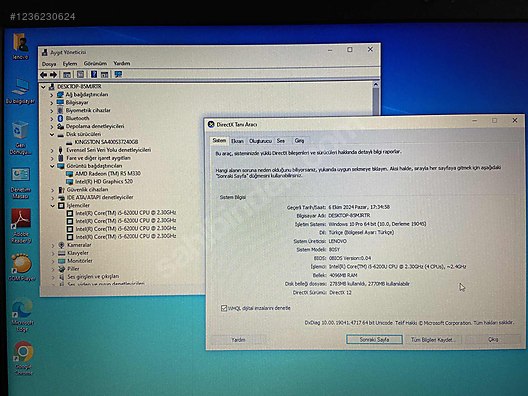Collapse İşlemciler node
Viewport: 528px width, 396px height.
pos(53,205)
